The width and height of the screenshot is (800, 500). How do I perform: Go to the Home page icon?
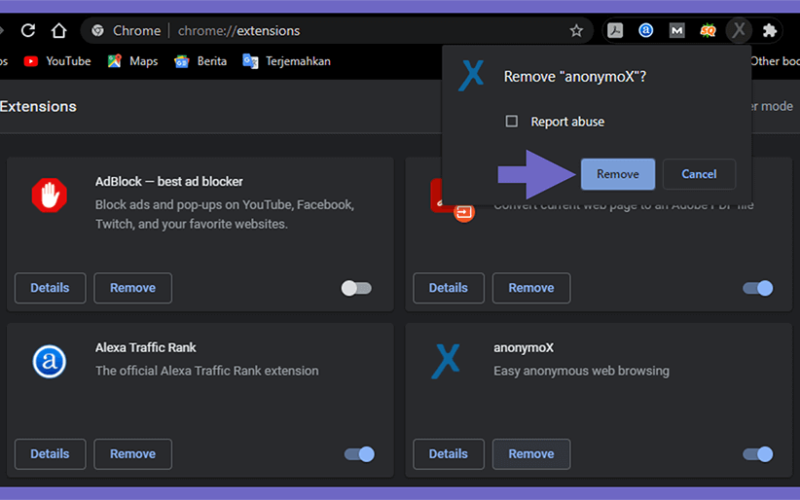coord(59,31)
